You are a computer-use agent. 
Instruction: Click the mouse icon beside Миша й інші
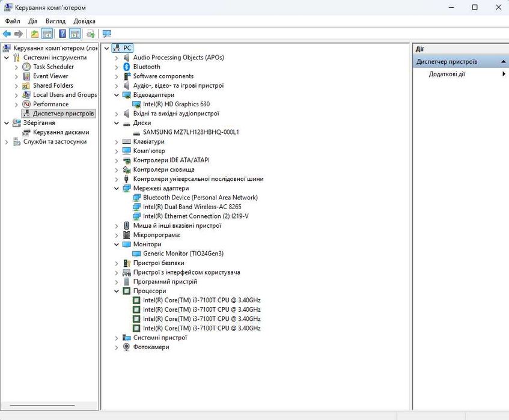(127, 225)
